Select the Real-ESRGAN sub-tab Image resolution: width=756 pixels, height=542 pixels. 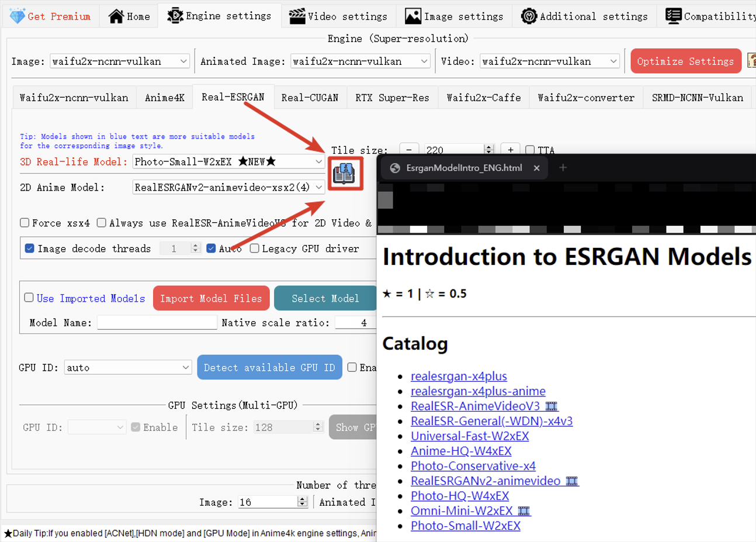233,97
